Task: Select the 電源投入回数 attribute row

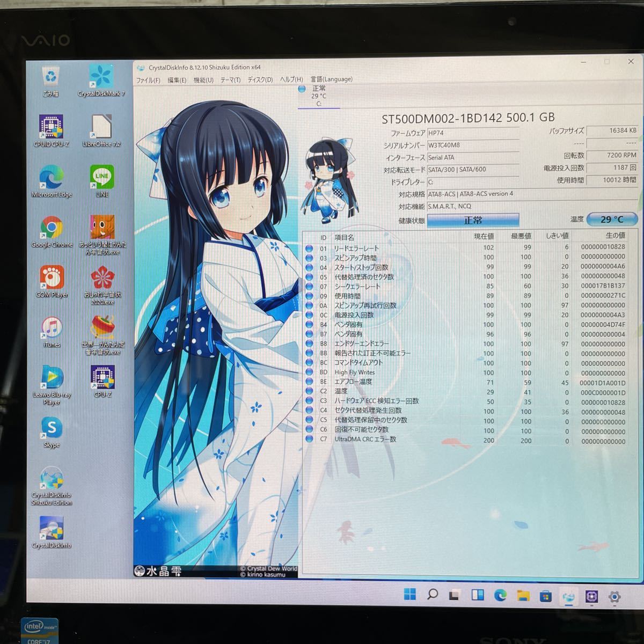Action: pyautogui.click(x=466, y=315)
